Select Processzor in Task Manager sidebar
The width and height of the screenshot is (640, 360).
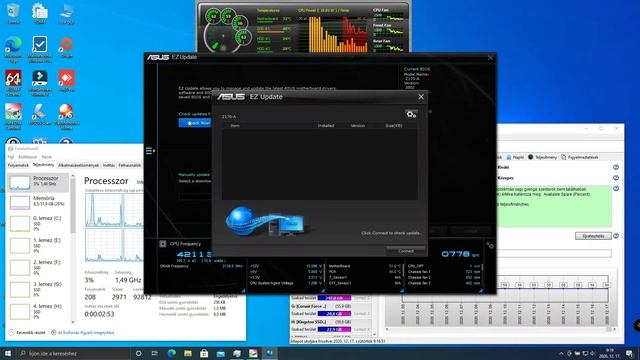pos(38,182)
